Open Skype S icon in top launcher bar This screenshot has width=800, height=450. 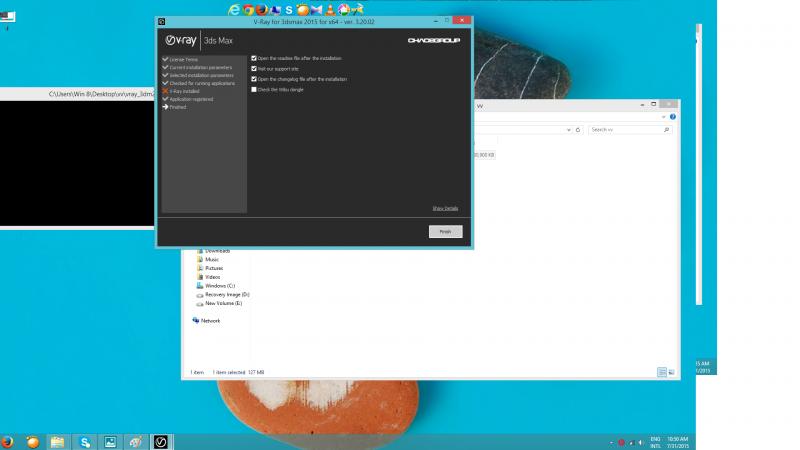click(289, 10)
